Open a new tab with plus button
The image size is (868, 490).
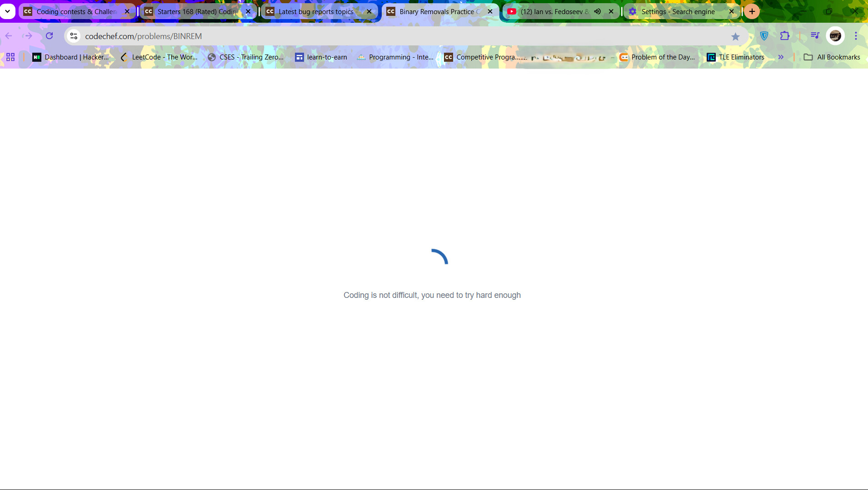coord(752,11)
